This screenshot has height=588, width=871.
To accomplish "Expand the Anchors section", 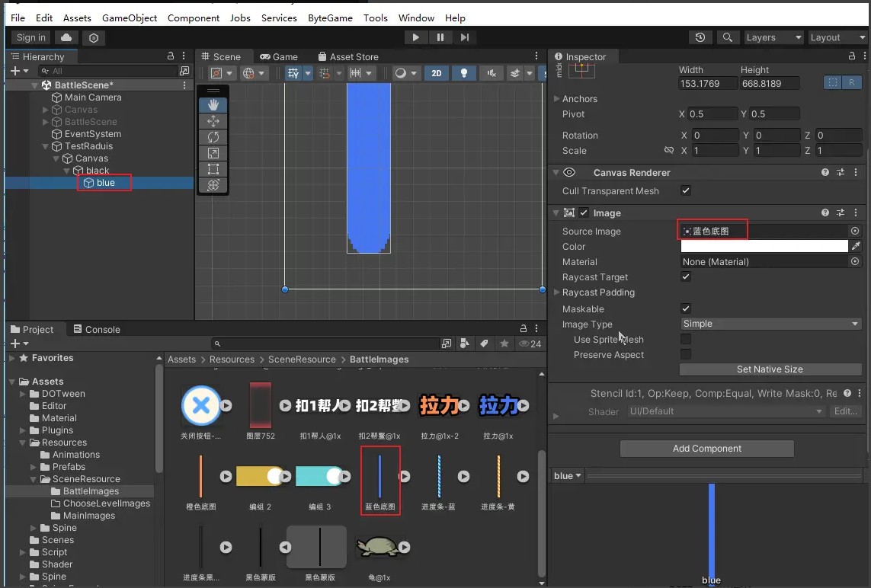I will [x=556, y=99].
